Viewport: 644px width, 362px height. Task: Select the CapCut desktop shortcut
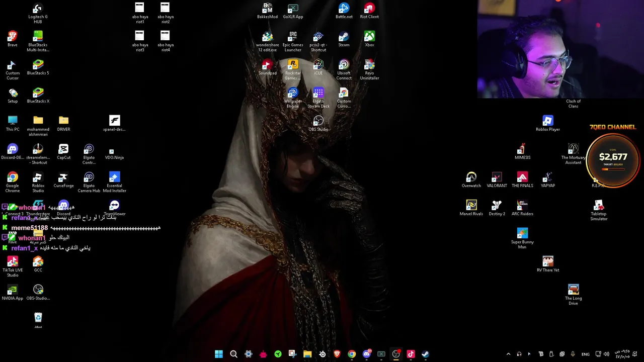(63, 152)
